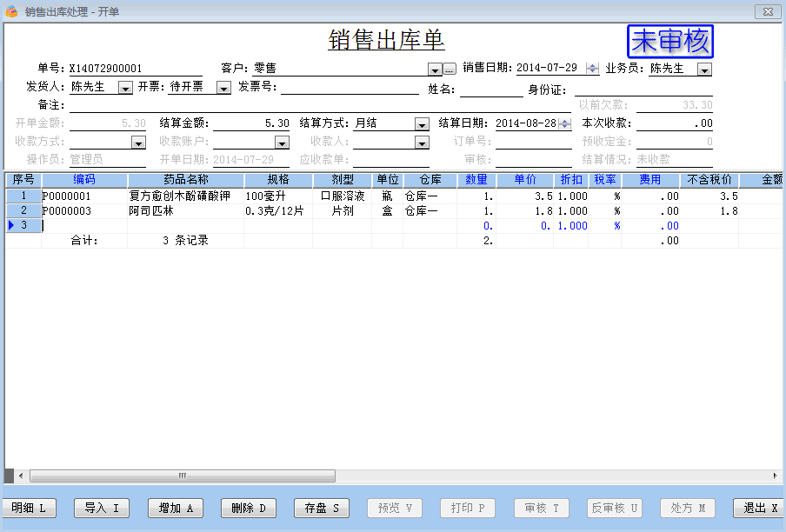This screenshot has height=532, width=786.
Task: Select row 1 复方愈创木酚磺酸钾
Action: pyautogui.click(x=184, y=196)
